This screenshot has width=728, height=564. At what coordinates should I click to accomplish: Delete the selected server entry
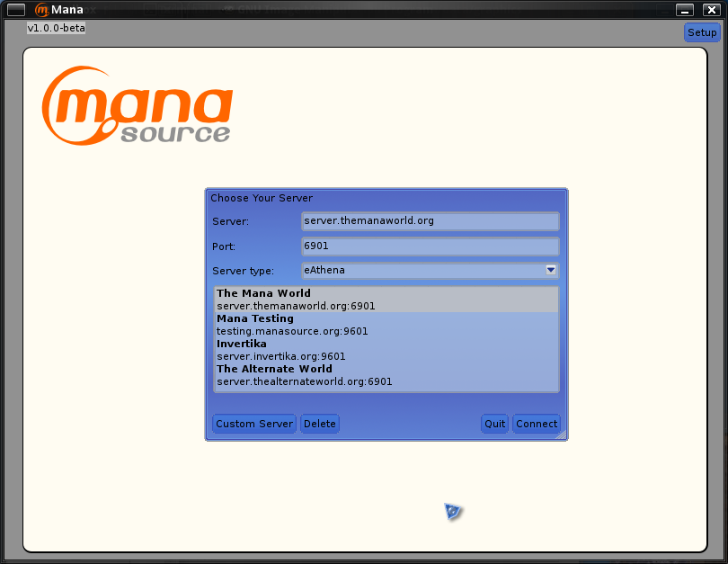[320, 424]
